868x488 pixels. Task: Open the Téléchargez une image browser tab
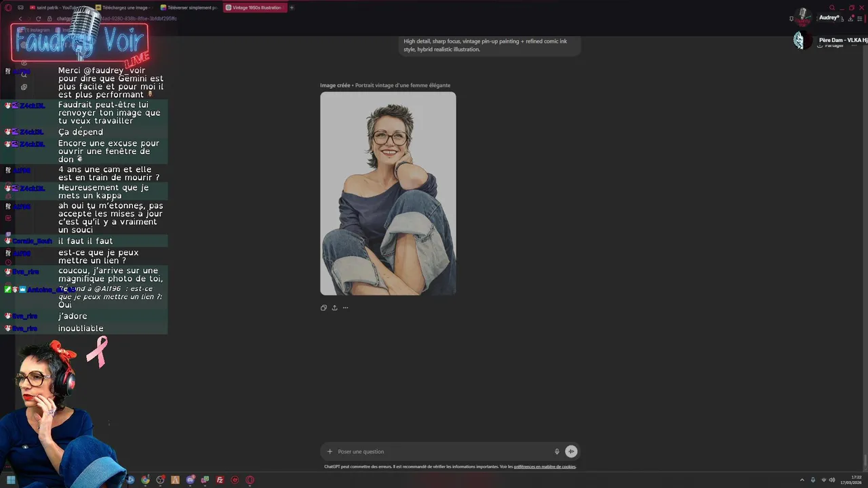pyautogui.click(x=124, y=7)
